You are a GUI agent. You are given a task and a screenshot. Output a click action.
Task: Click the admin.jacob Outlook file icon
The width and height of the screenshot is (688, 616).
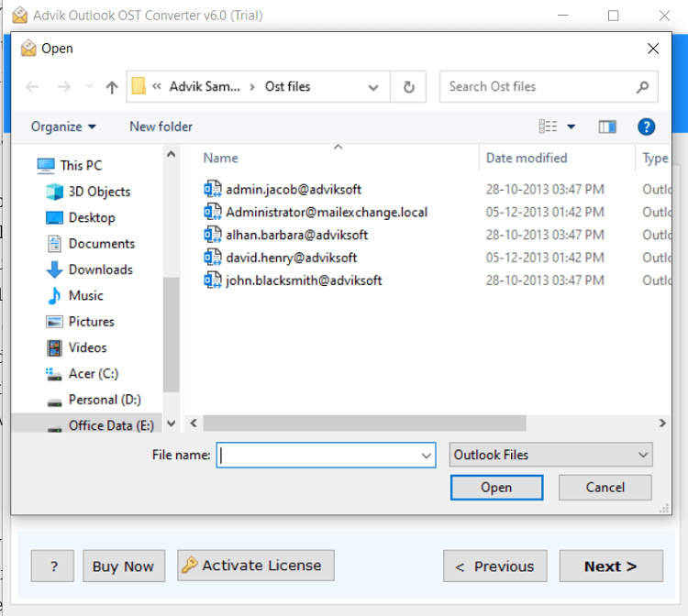(213, 190)
